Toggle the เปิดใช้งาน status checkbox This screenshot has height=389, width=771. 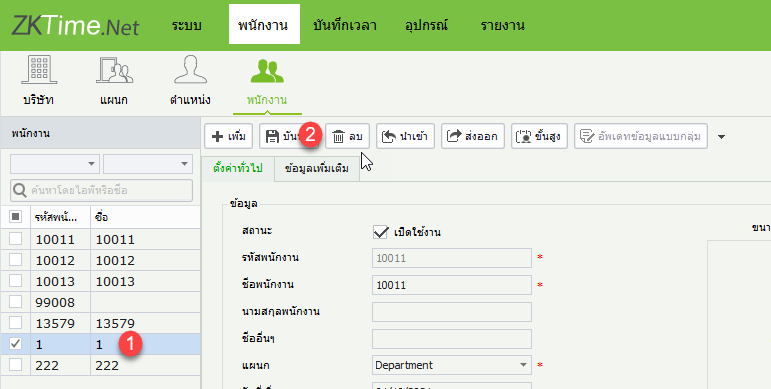point(381,232)
